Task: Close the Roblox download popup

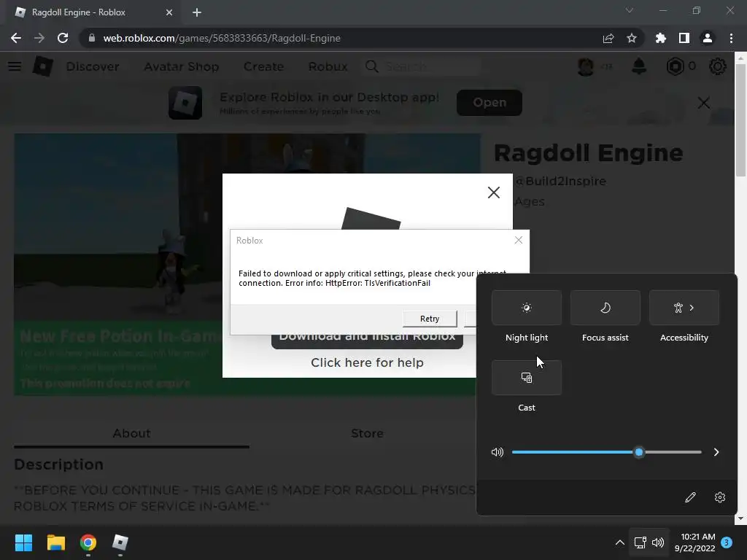Action: (x=494, y=192)
